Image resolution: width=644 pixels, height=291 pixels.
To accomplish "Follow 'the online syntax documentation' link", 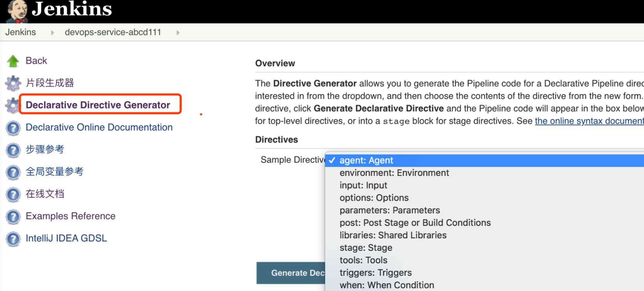I will (x=589, y=121).
